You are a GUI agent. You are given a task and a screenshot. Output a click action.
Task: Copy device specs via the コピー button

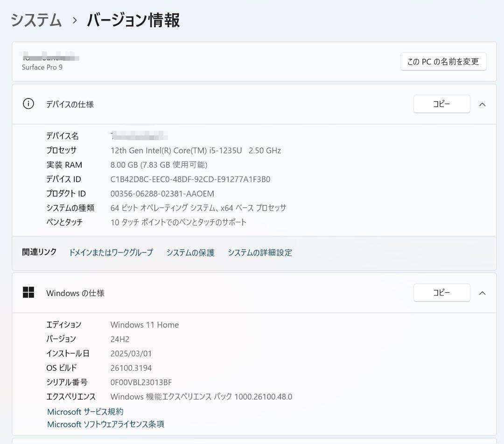click(x=441, y=104)
